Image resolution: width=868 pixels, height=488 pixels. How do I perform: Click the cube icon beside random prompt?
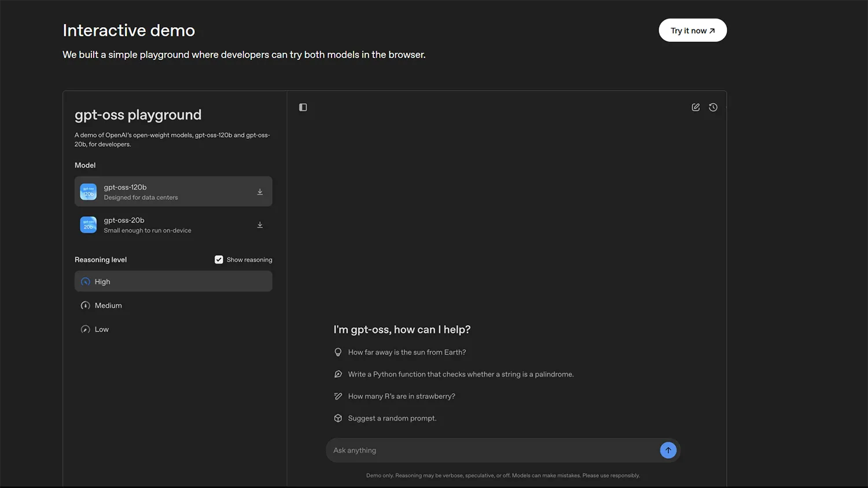(338, 418)
